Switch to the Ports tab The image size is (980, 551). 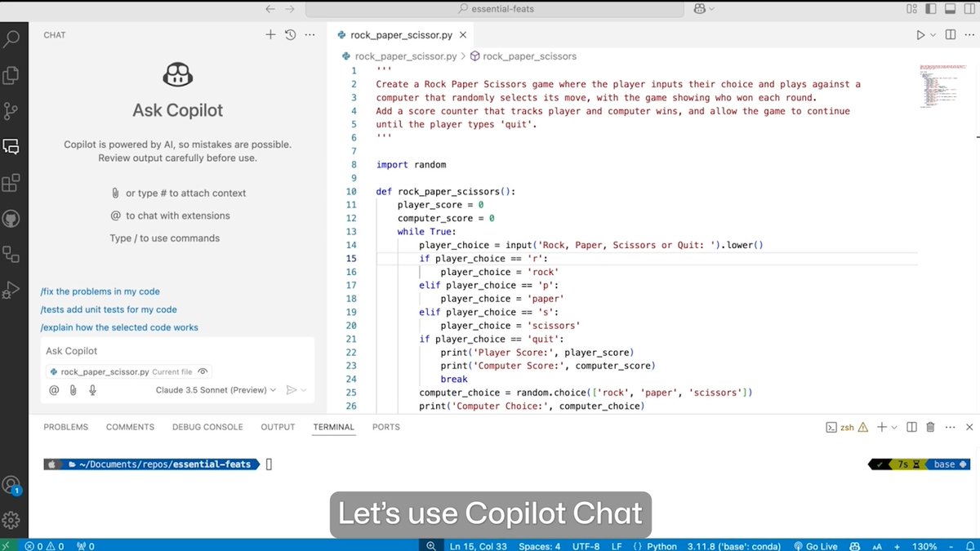click(386, 427)
